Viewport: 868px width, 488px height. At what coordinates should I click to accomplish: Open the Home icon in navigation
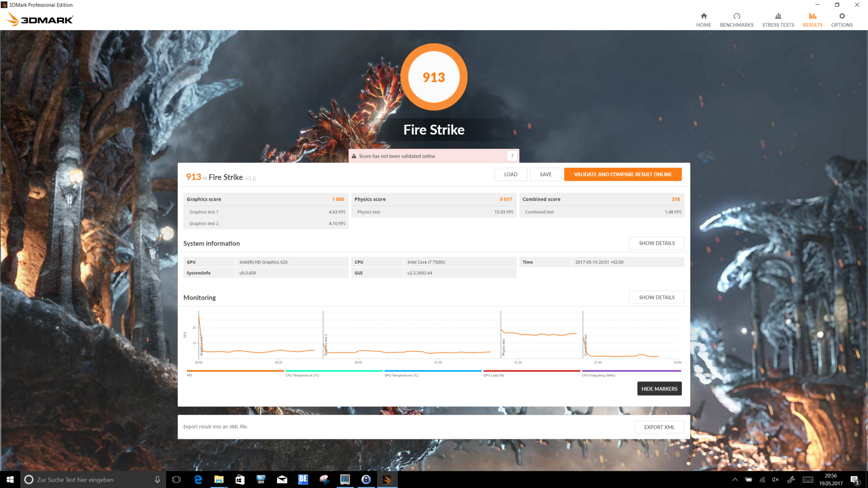click(703, 16)
